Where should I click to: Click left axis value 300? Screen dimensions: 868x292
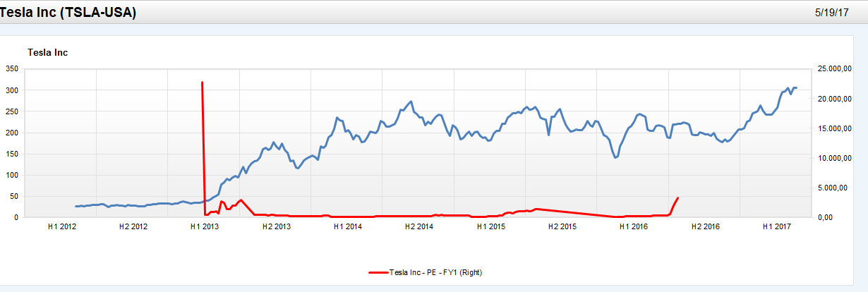pyautogui.click(x=11, y=90)
